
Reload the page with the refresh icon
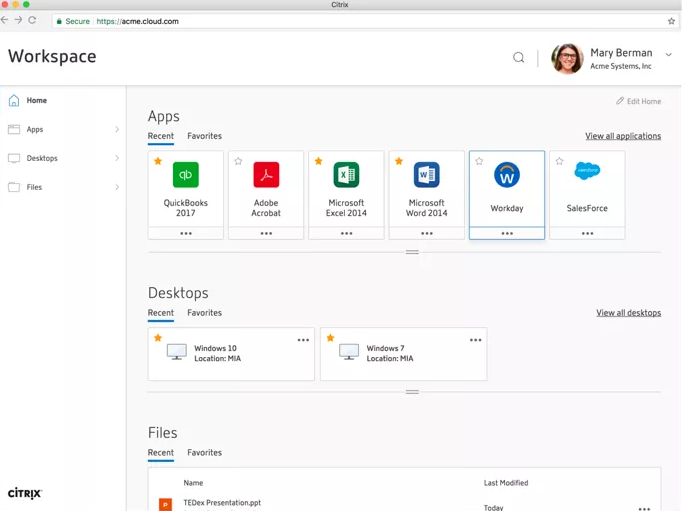click(x=32, y=20)
